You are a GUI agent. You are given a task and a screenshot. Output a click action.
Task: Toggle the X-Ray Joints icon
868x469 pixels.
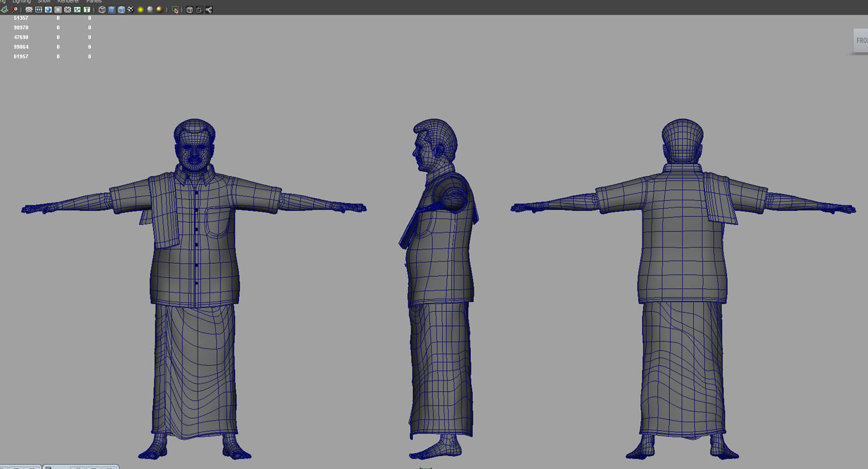209,9
